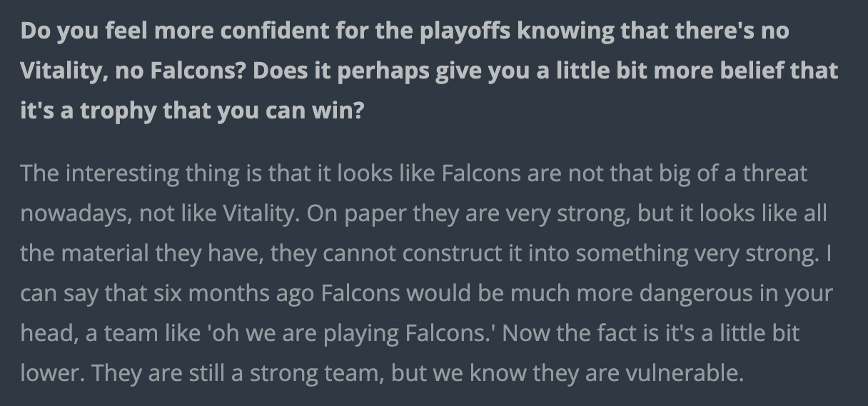Click the word "material" in the answer
The width and height of the screenshot is (868, 406).
pos(102,253)
